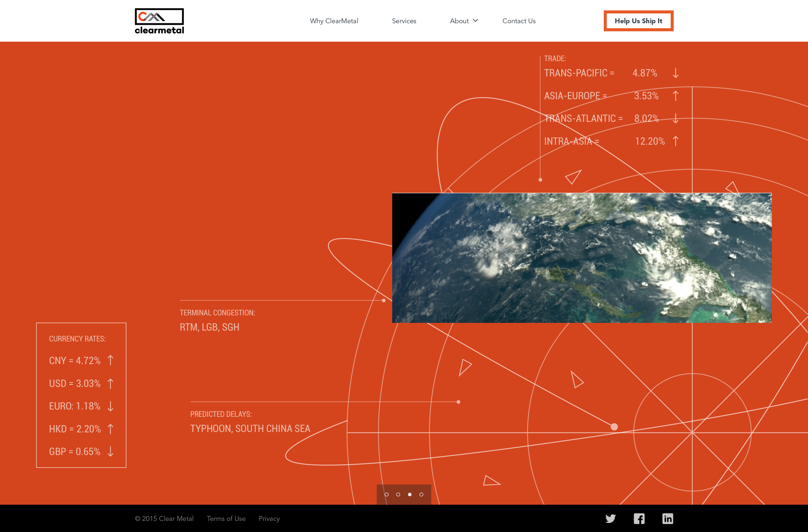Viewport: 808px width, 532px height.
Task: Click the 12.20% trade value
Action: pos(650,141)
